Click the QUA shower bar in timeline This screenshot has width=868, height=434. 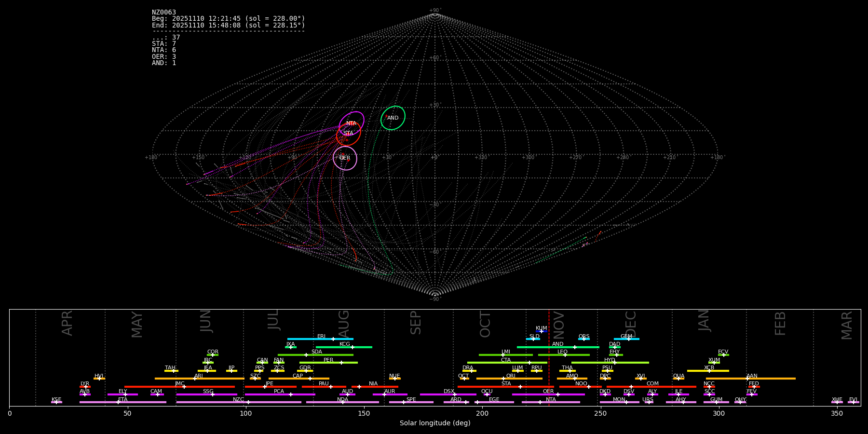678,379
